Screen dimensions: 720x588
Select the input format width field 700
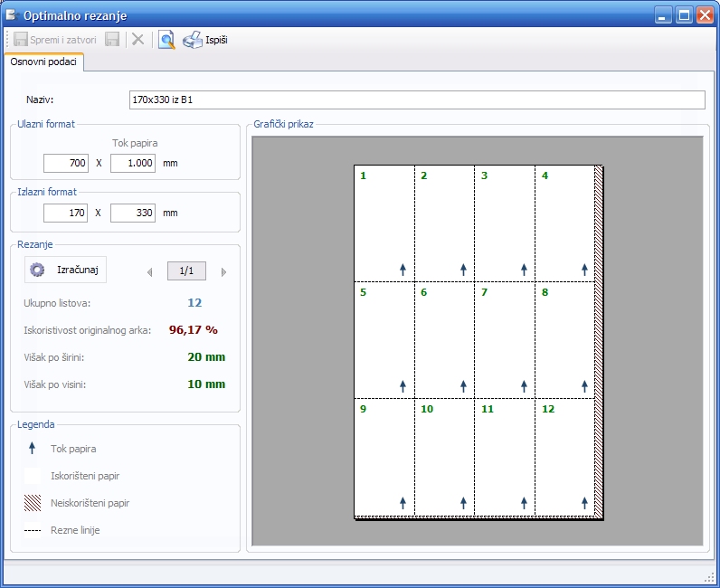[66, 163]
